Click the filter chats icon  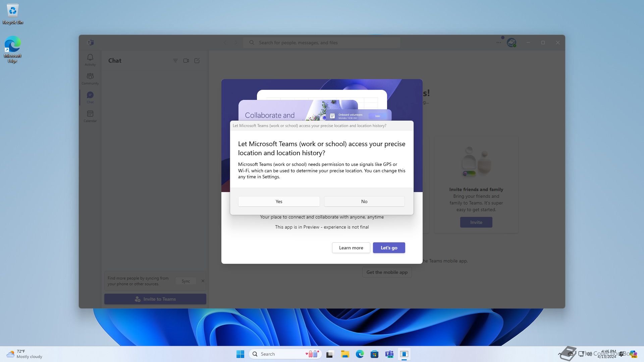175,61
